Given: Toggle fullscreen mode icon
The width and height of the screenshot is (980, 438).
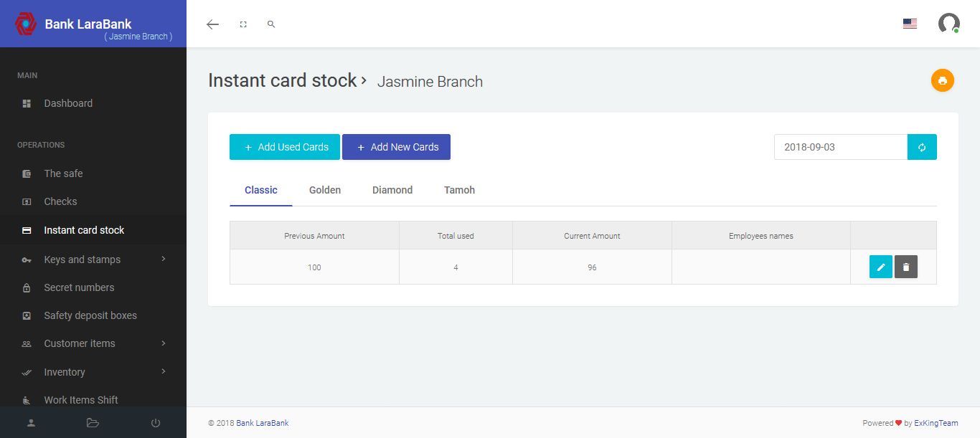Looking at the screenshot, I should point(243,24).
